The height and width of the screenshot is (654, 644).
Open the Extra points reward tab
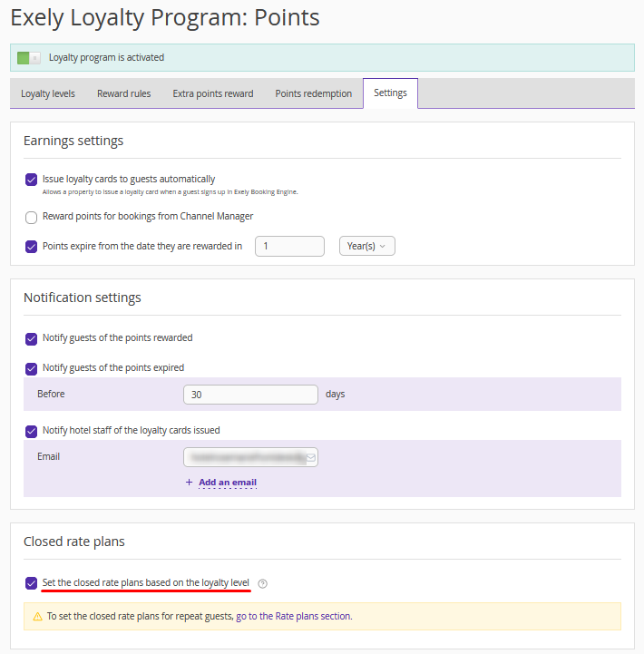pyautogui.click(x=213, y=93)
